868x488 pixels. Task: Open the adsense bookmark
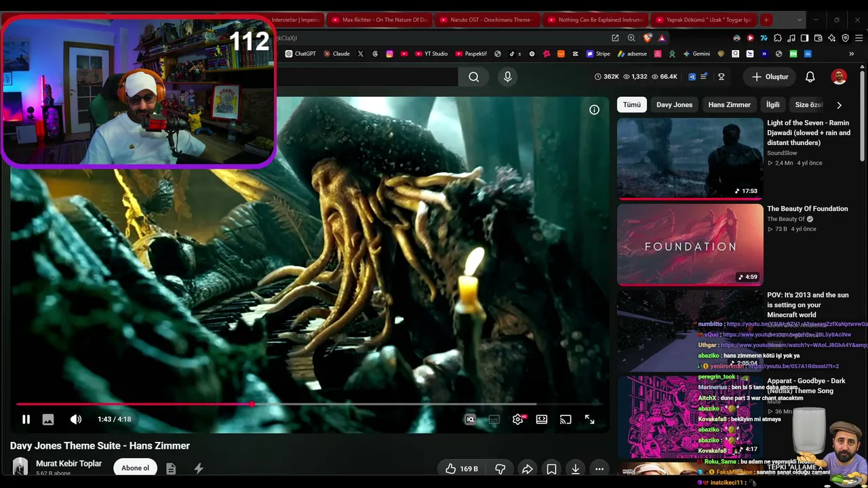(632, 54)
